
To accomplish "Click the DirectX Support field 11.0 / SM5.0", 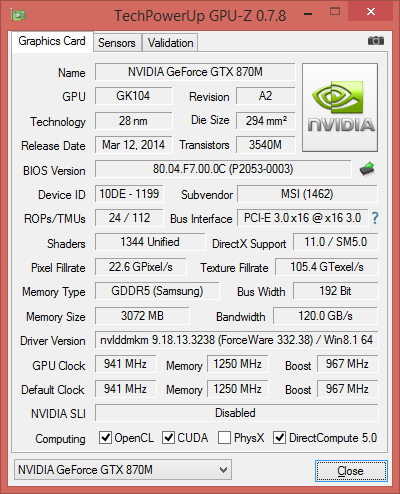I will (x=336, y=242).
